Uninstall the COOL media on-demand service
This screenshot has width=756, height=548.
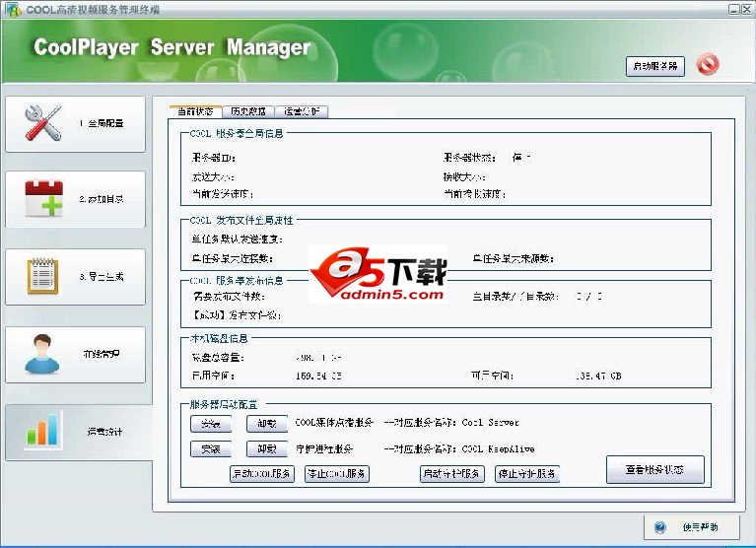pos(267,424)
